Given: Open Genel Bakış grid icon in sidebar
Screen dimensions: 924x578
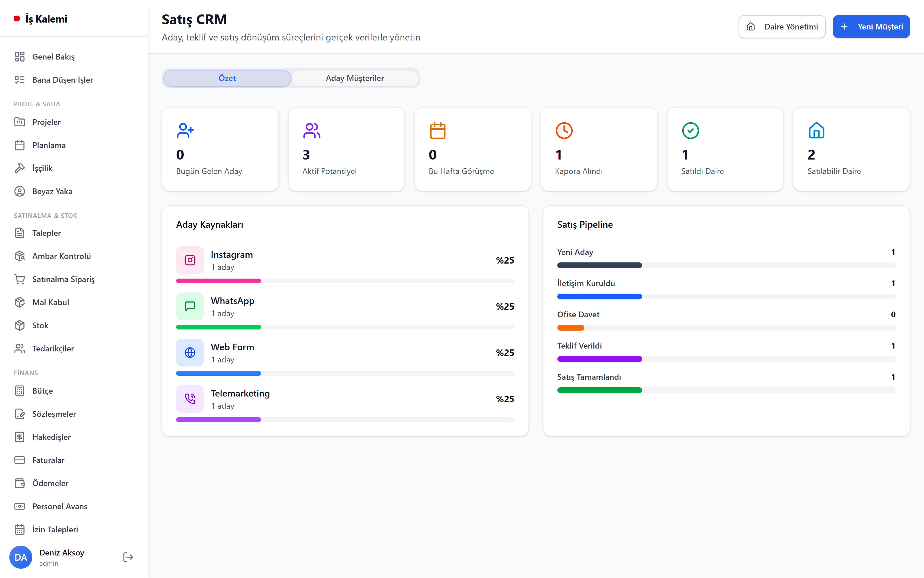Looking at the screenshot, I should [x=19, y=57].
